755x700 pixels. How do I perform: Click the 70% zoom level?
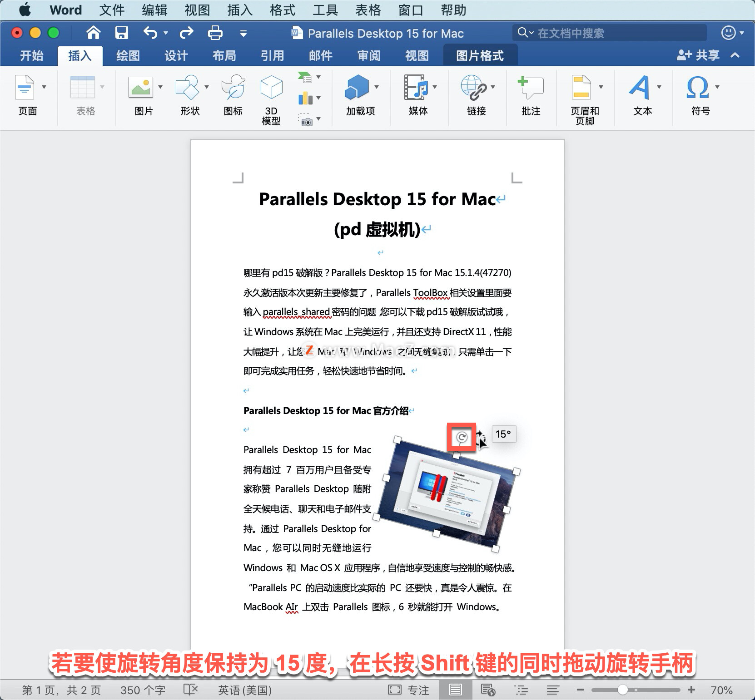[721, 690]
